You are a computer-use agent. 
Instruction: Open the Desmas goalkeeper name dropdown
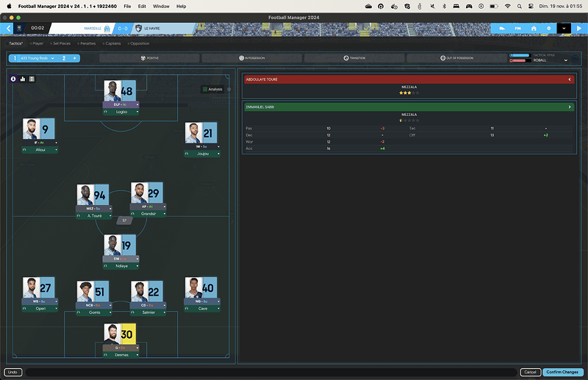coord(137,355)
